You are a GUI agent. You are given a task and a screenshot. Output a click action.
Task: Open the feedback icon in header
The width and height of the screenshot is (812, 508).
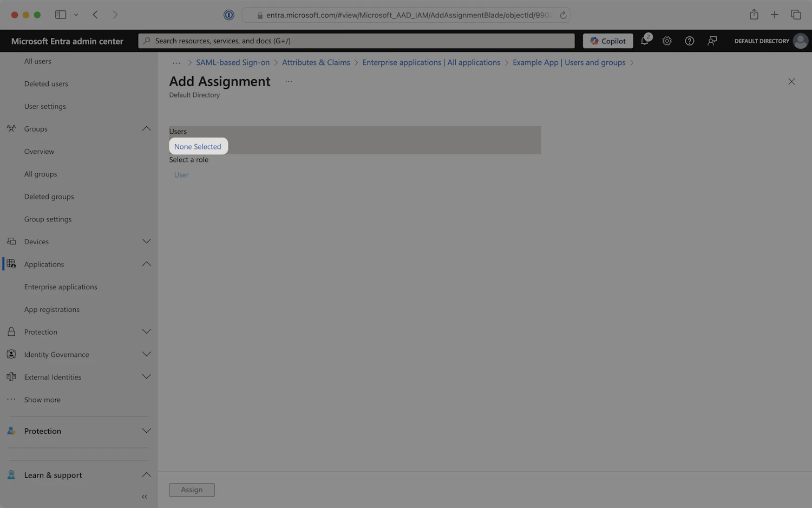(712, 41)
